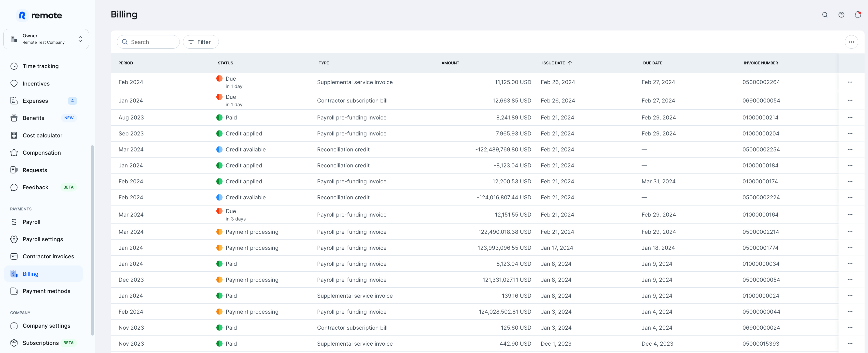Open Requests in sidebar
The height and width of the screenshot is (353, 868).
tap(43, 170)
